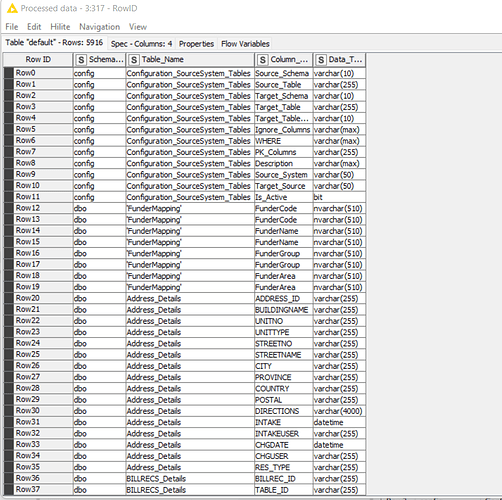
Task: Open the View menu
Action: pyautogui.click(x=138, y=27)
